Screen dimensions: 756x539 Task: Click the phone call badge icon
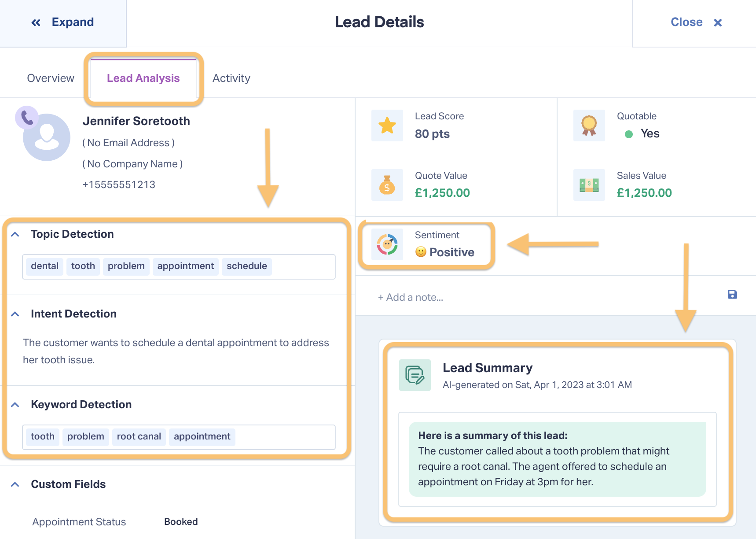click(x=27, y=118)
